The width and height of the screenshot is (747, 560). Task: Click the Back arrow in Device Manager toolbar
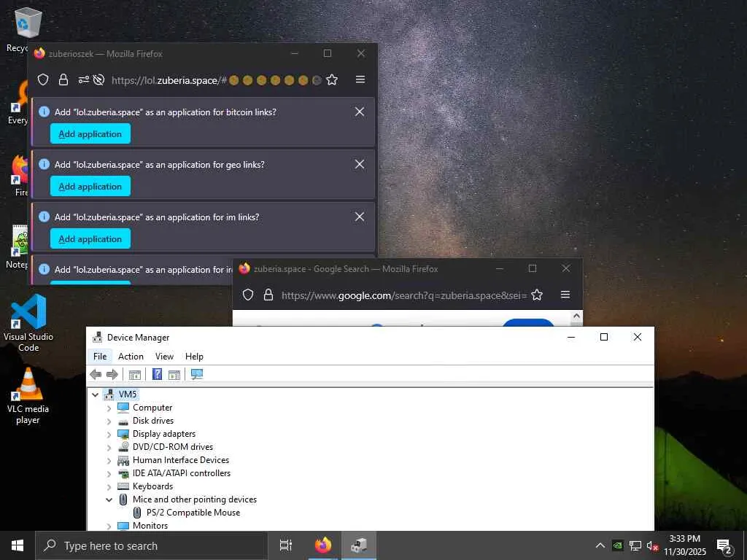pos(96,374)
